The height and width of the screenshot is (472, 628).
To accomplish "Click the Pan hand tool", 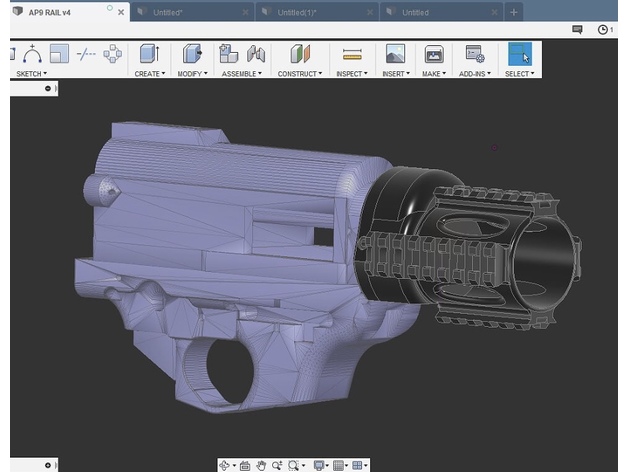I will [261, 465].
